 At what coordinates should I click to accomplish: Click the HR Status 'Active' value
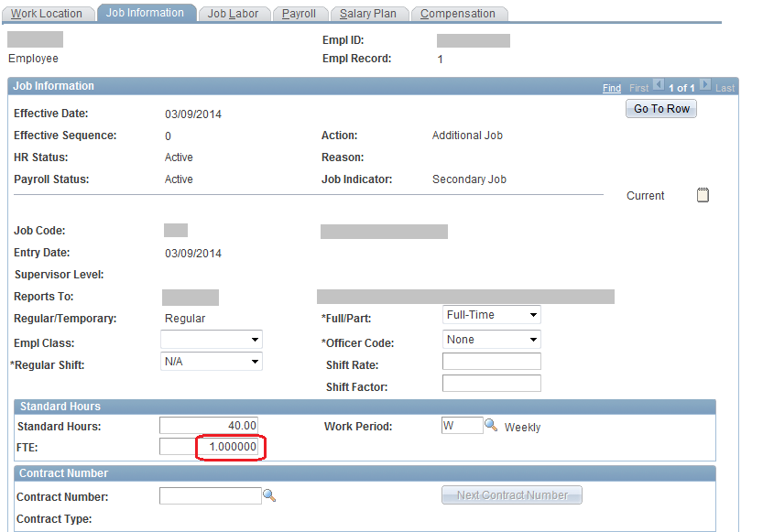(179, 157)
